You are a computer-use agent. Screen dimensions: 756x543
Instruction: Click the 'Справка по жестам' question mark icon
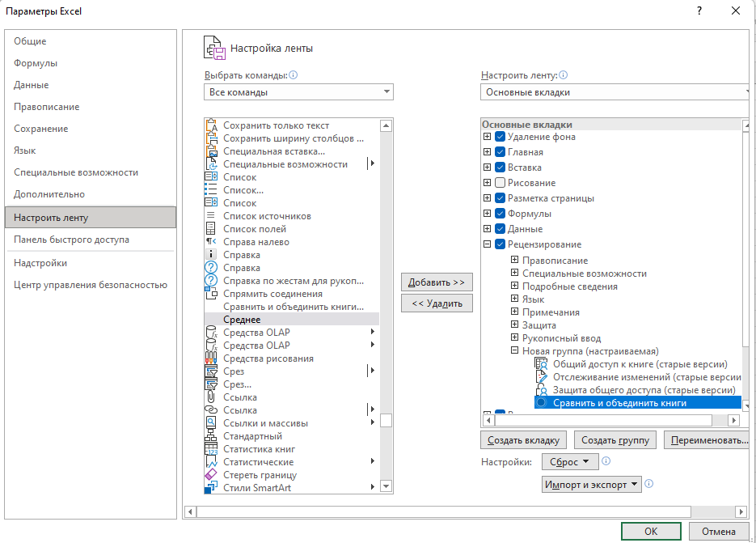[211, 281]
